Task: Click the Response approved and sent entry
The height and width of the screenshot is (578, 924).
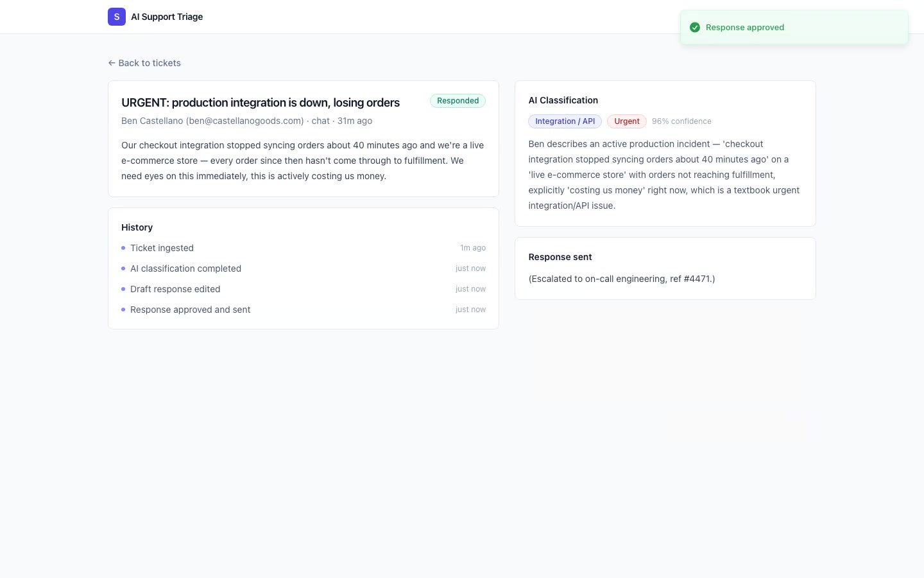Action: click(x=304, y=310)
